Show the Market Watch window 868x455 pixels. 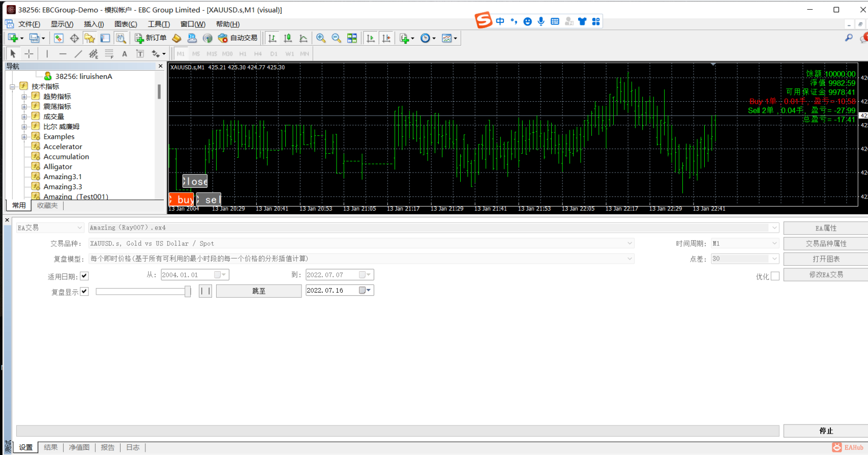pos(58,38)
